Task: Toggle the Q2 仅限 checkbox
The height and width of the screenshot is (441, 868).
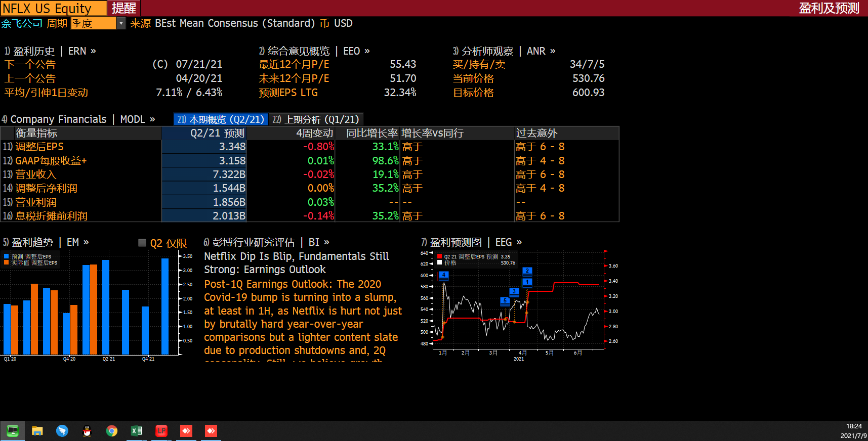Action: pos(142,243)
